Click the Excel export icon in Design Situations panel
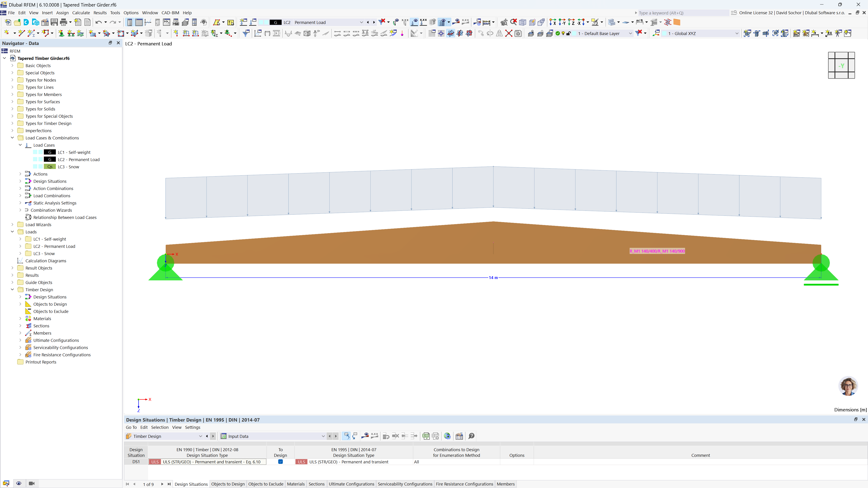This screenshot has width=868, height=488. [x=426, y=436]
